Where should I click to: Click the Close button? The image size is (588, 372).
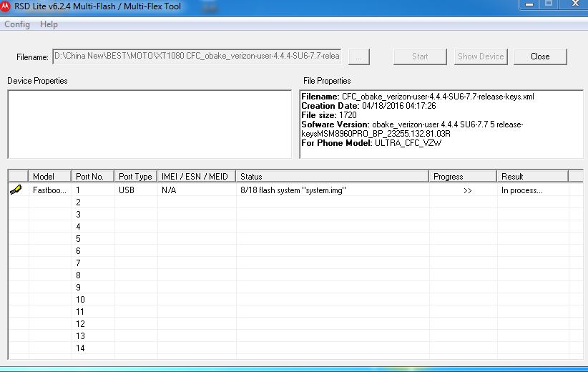(x=540, y=57)
